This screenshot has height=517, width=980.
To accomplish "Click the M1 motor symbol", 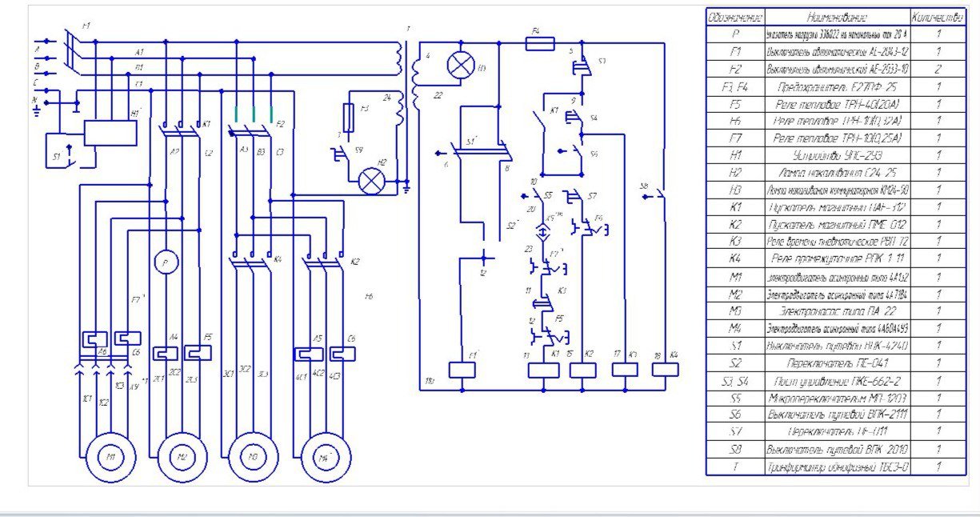I will [x=112, y=457].
